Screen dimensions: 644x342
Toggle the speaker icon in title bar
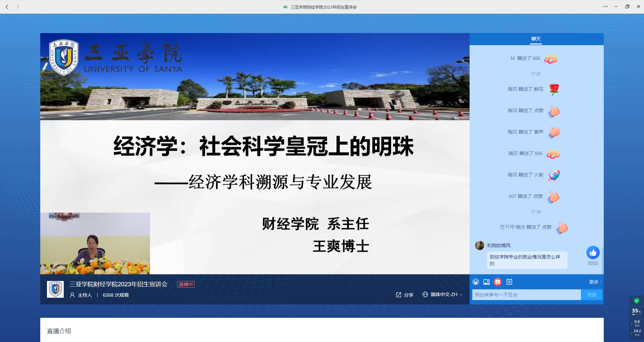point(285,7)
